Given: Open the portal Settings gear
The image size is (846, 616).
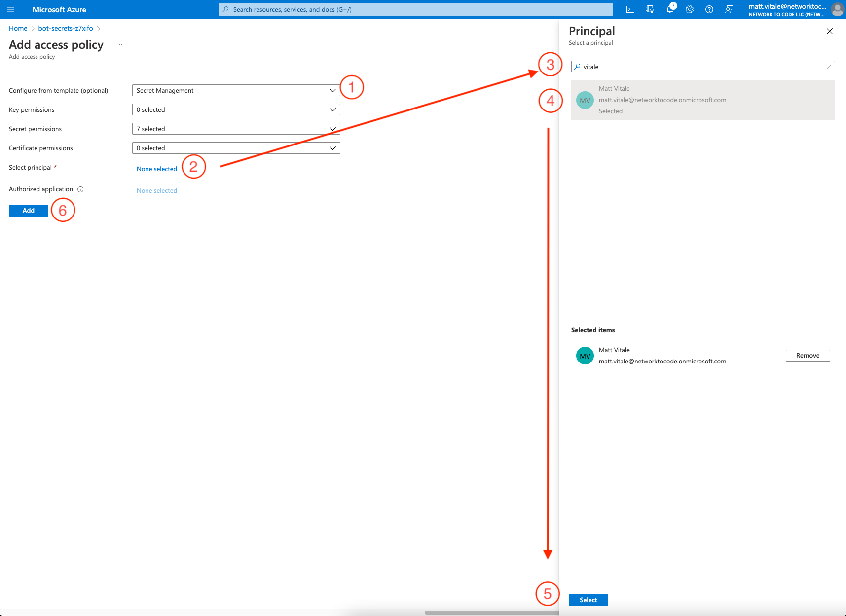Looking at the screenshot, I should point(689,9).
